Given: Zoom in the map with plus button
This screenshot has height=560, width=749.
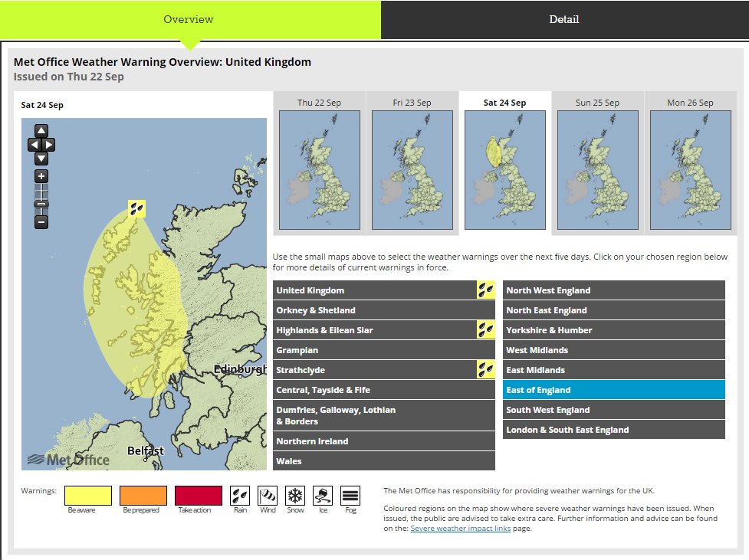Looking at the screenshot, I should click(41, 177).
